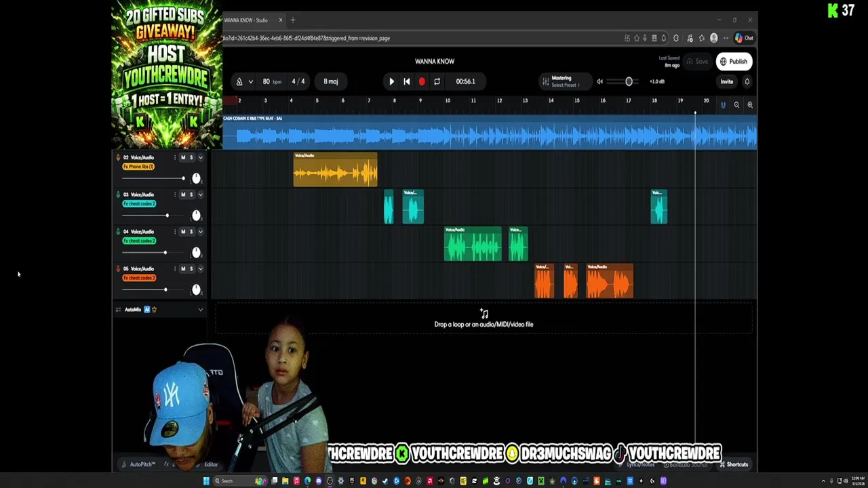The height and width of the screenshot is (488, 868).
Task: Click the yellow microphone icon on track 02
Action: [x=118, y=157]
